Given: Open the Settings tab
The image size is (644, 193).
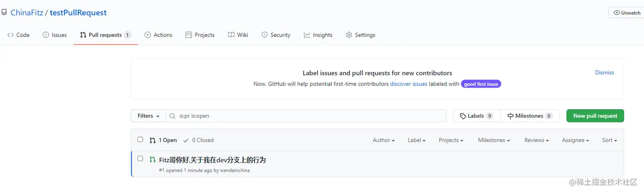Looking at the screenshot, I should (360, 35).
